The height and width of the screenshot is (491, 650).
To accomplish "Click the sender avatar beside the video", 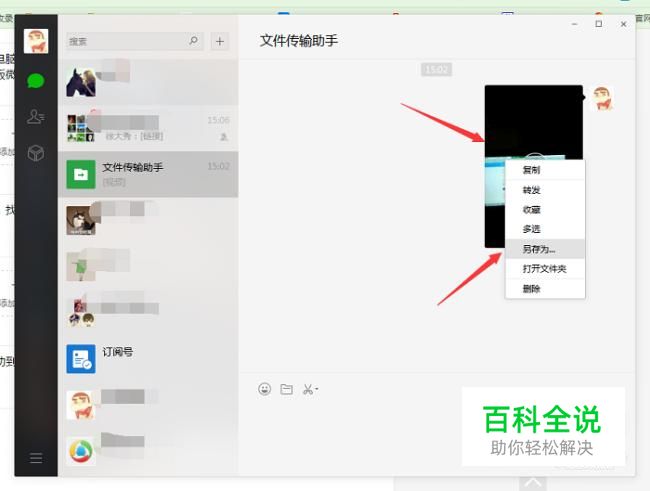I will (x=602, y=99).
